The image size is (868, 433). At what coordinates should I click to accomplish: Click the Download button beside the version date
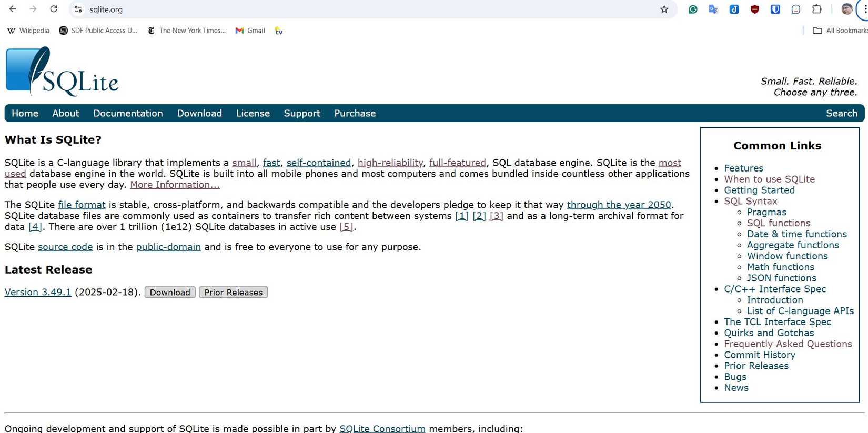click(170, 293)
